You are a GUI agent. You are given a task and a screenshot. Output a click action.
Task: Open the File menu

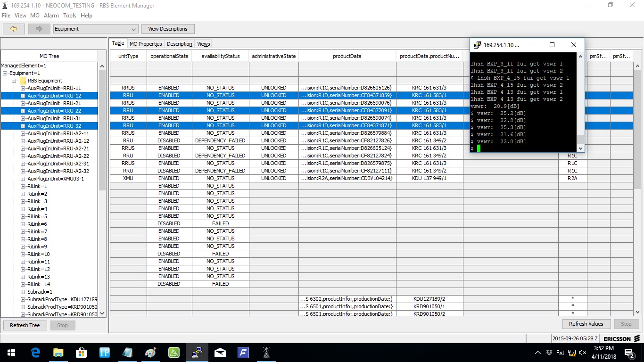pos(6,16)
